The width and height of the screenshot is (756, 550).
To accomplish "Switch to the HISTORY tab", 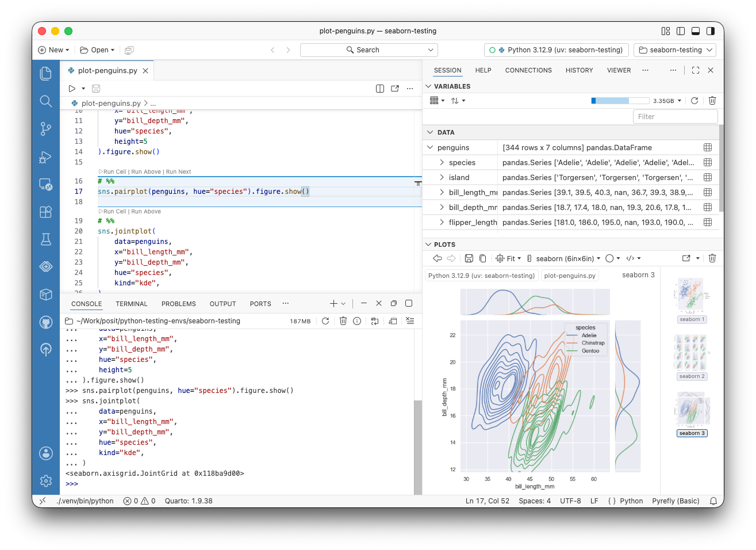I will 579,70.
